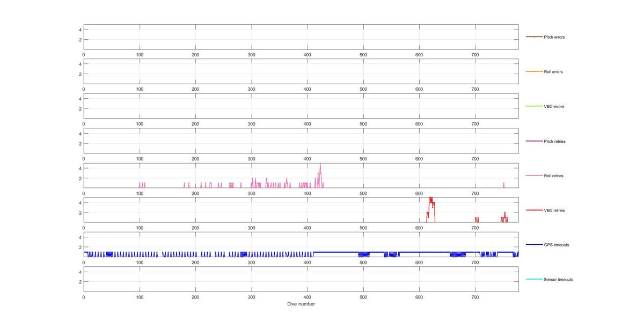
Task: Select the purple Pitch retries legend line
Action: (x=534, y=141)
